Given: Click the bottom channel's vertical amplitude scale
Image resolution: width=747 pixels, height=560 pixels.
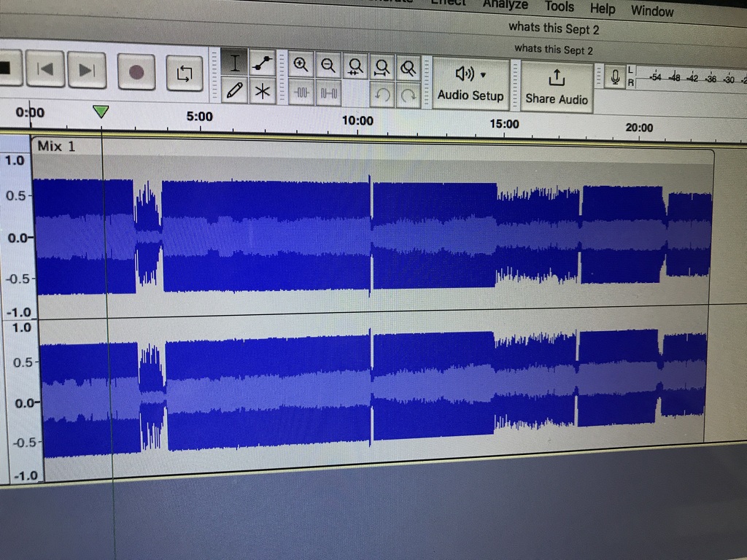Looking at the screenshot, I should (x=23, y=402).
